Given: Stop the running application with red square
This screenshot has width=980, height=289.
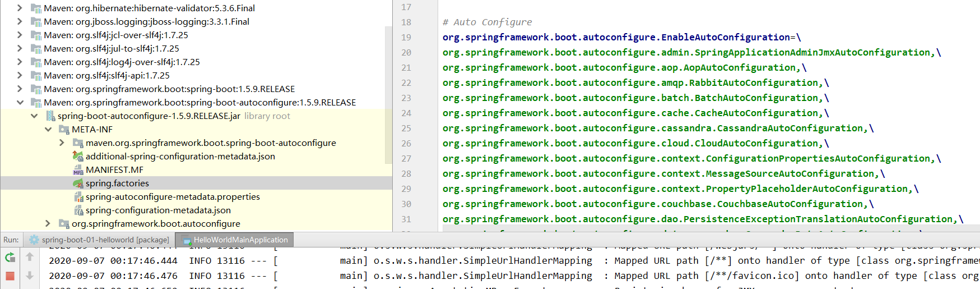Looking at the screenshot, I should point(10,276).
